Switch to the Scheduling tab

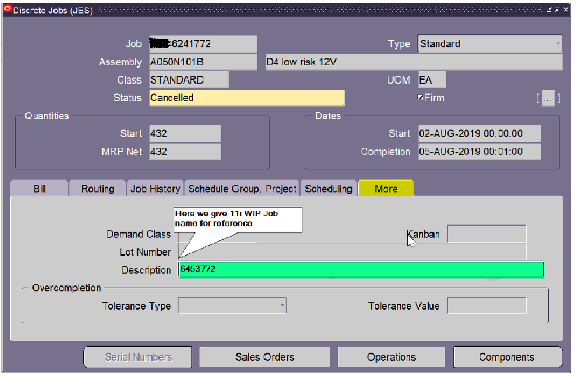click(329, 189)
